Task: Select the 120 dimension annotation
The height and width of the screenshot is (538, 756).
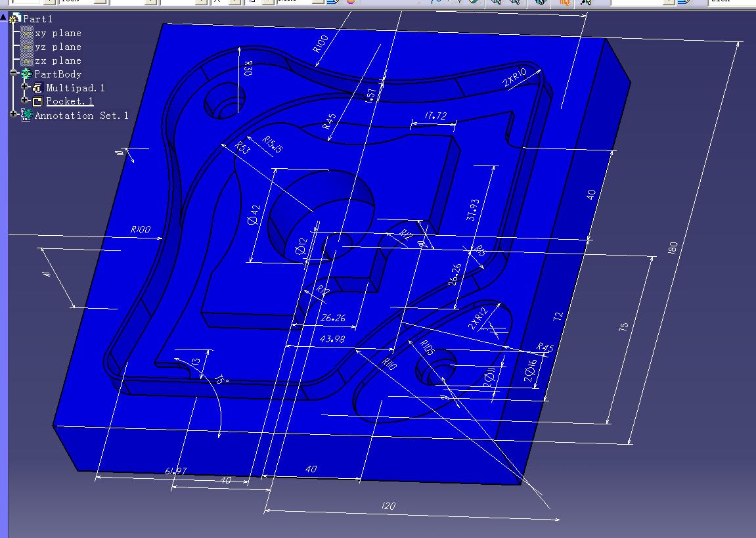Action: 388,506
